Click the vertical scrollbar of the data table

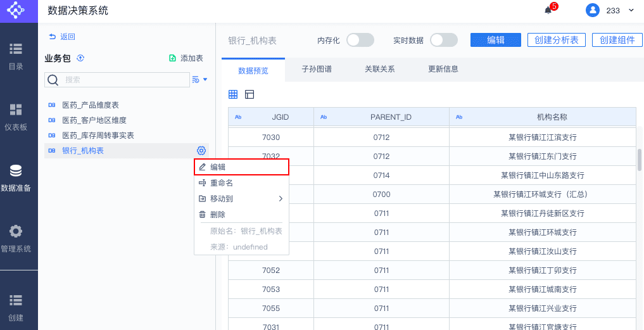tap(640, 160)
